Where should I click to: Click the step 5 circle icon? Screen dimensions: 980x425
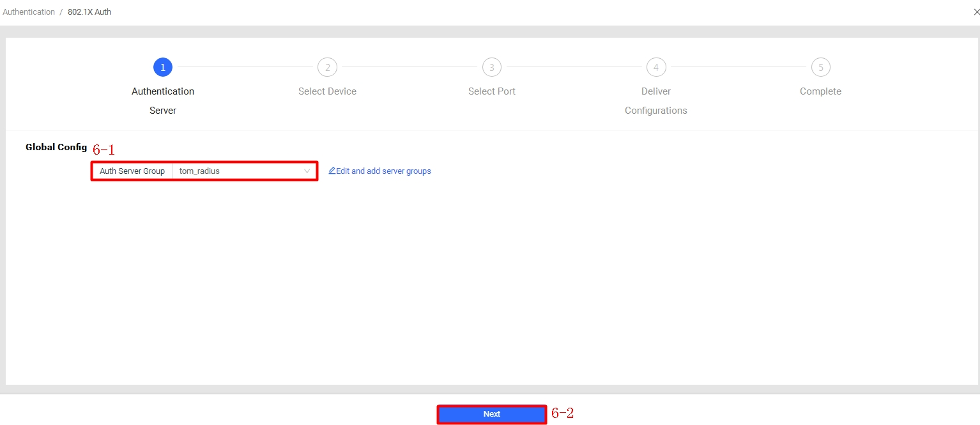820,67
